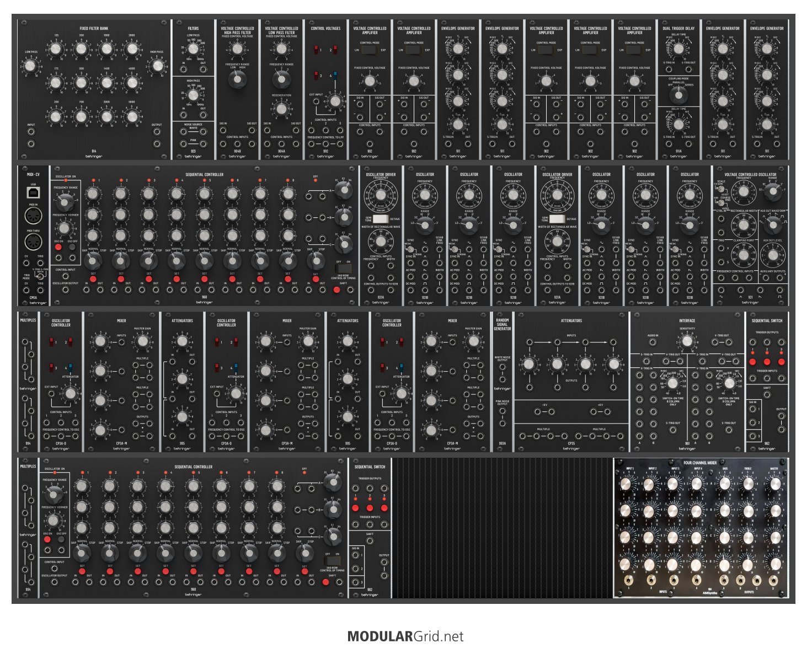Turn knob directly beneath Treble label on mixer
The width and height of the screenshot is (812, 648).
pos(749,484)
